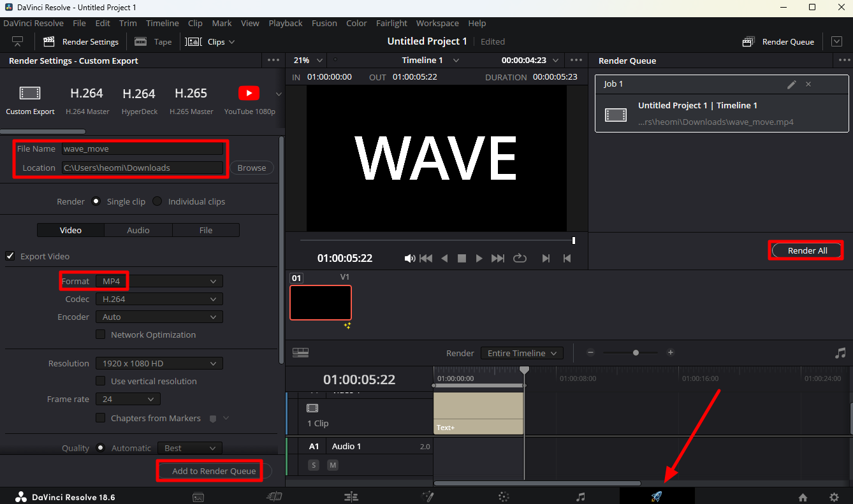Screen dimensions: 853x504
Task: Click the Render All button
Action: (808, 250)
